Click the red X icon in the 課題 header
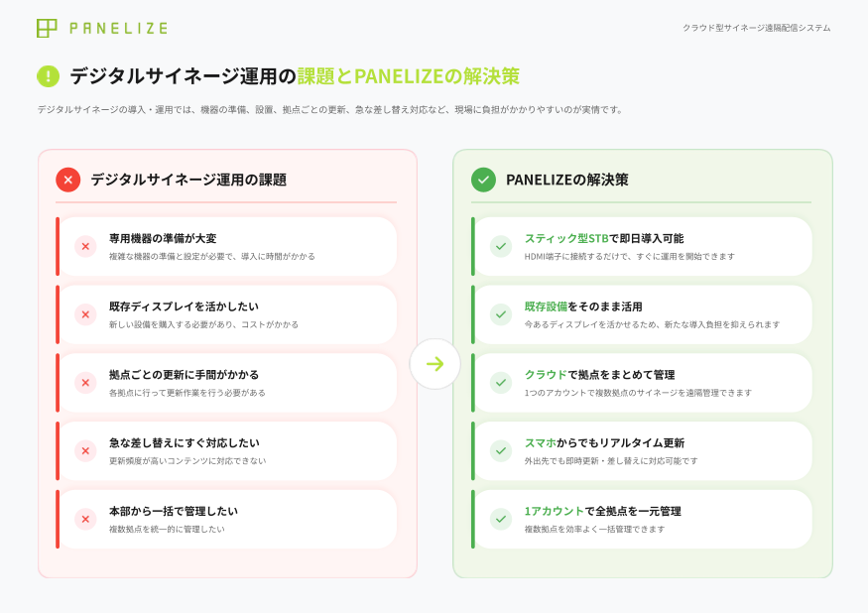The height and width of the screenshot is (613, 868). 66,181
